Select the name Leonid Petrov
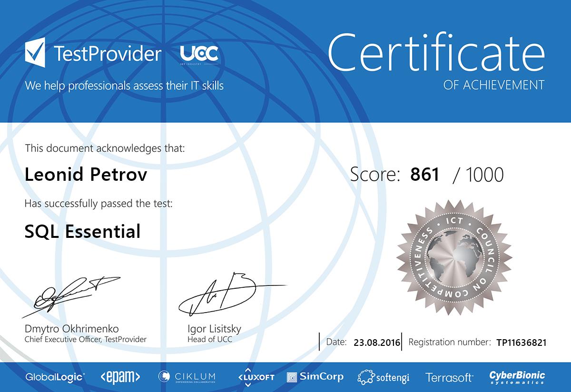Image resolution: width=571 pixels, height=392 pixels. tap(86, 175)
